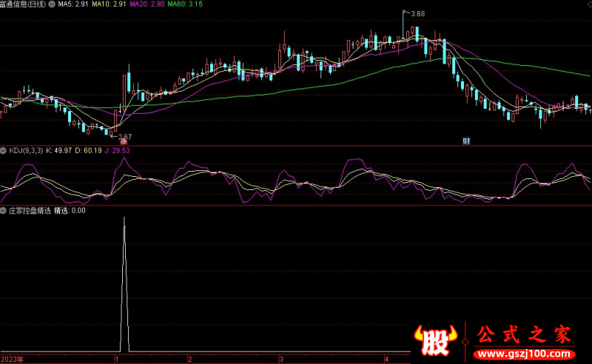Click the 财 financial event marker
The height and width of the screenshot is (364, 592).
click(x=467, y=141)
